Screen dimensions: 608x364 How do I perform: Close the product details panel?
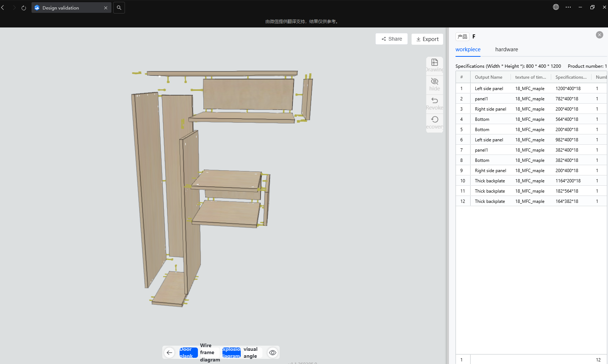(600, 35)
